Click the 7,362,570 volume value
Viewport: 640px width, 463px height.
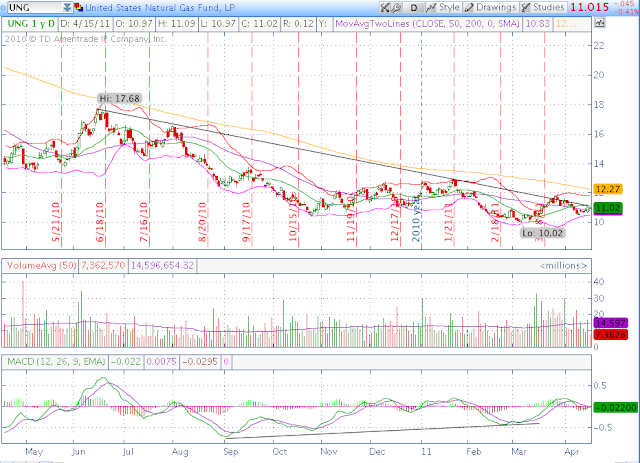[103, 266]
